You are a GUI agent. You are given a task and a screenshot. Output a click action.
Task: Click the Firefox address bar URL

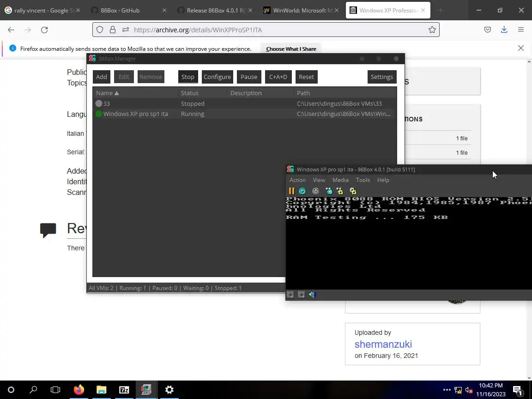[x=198, y=30]
